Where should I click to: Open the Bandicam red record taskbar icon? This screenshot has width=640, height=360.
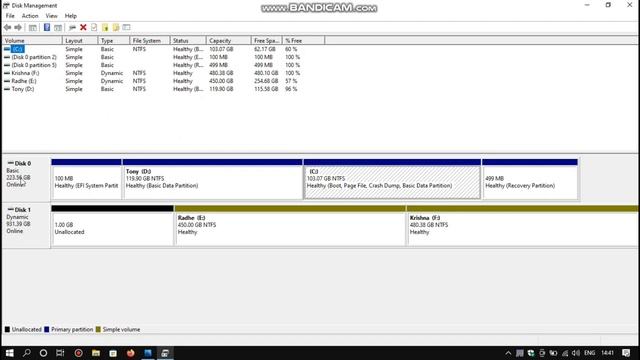pyautogui.click(x=78, y=353)
